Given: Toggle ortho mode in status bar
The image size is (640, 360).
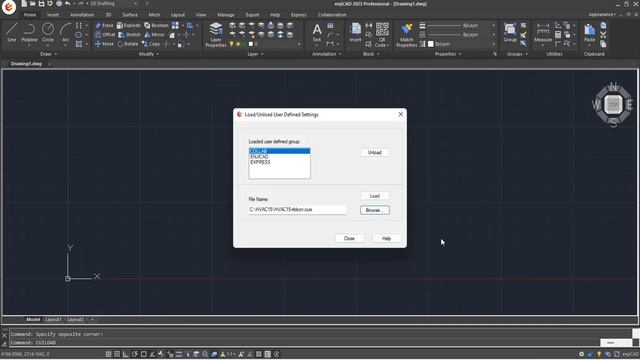Looking at the screenshot, I should pos(126,354).
